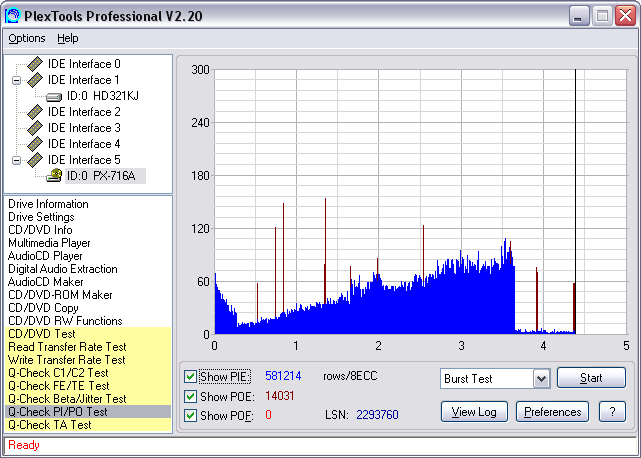Select CD/DVD Test entry
Viewport: 641px width, 458px height.
pyautogui.click(x=88, y=334)
